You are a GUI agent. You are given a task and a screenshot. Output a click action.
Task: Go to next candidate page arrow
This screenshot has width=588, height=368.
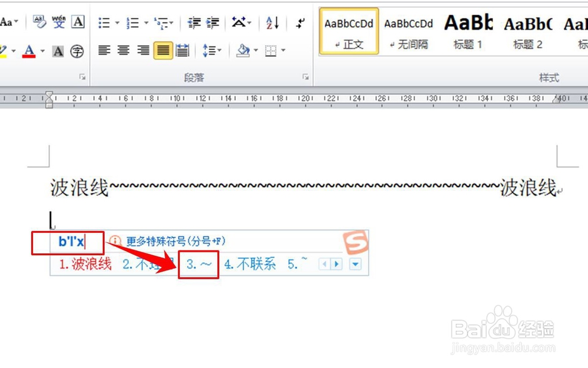336,264
